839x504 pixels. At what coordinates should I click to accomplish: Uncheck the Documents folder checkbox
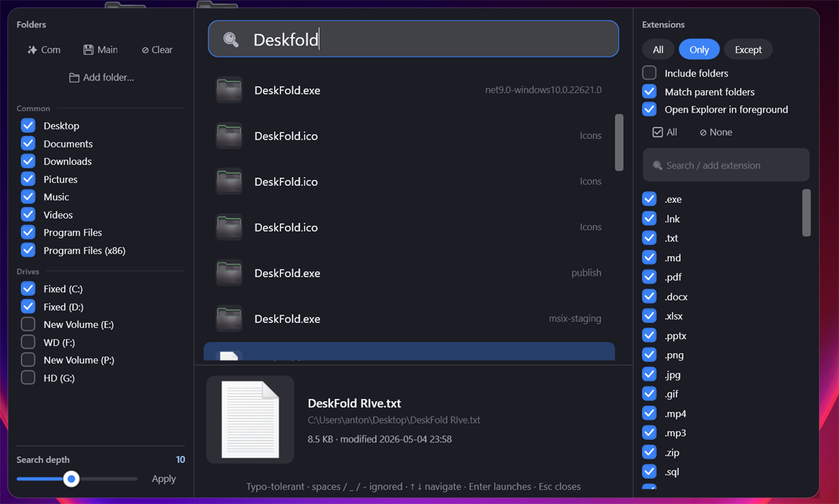(x=28, y=143)
